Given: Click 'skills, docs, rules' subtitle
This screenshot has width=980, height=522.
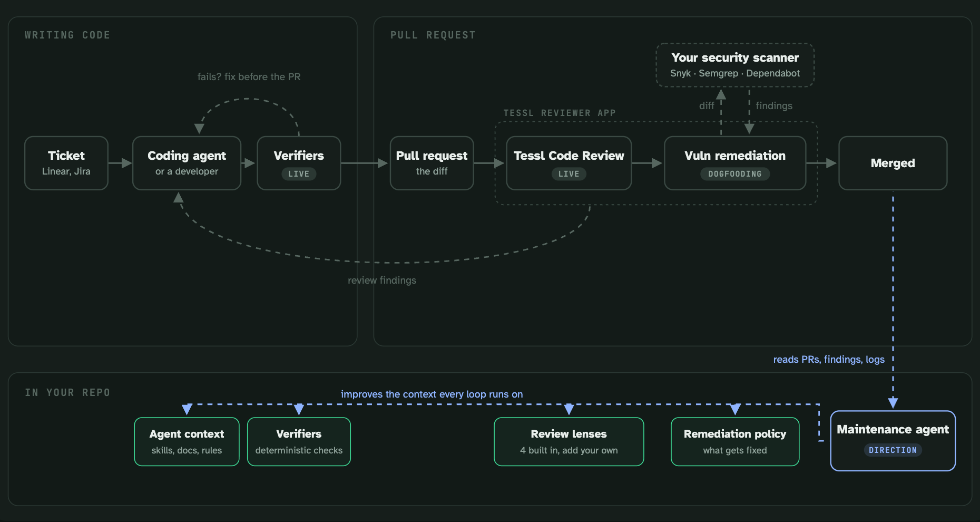Looking at the screenshot, I should click(x=187, y=450).
